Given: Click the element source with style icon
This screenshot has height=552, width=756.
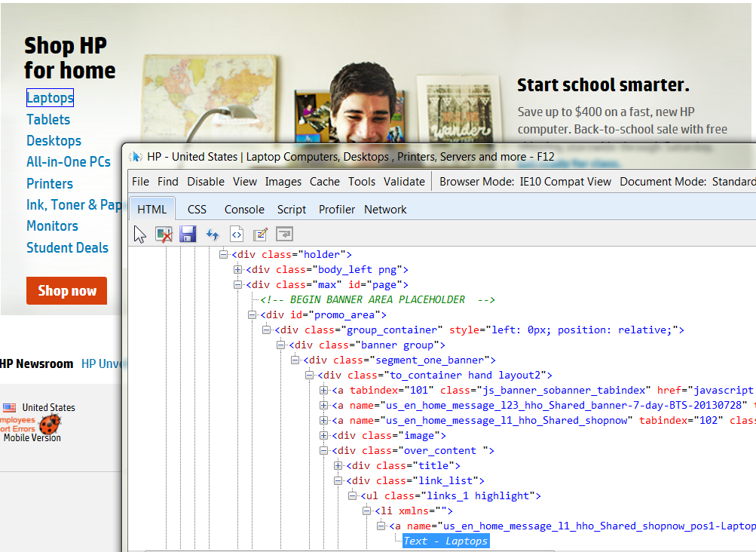Looking at the screenshot, I should tap(236, 235).
